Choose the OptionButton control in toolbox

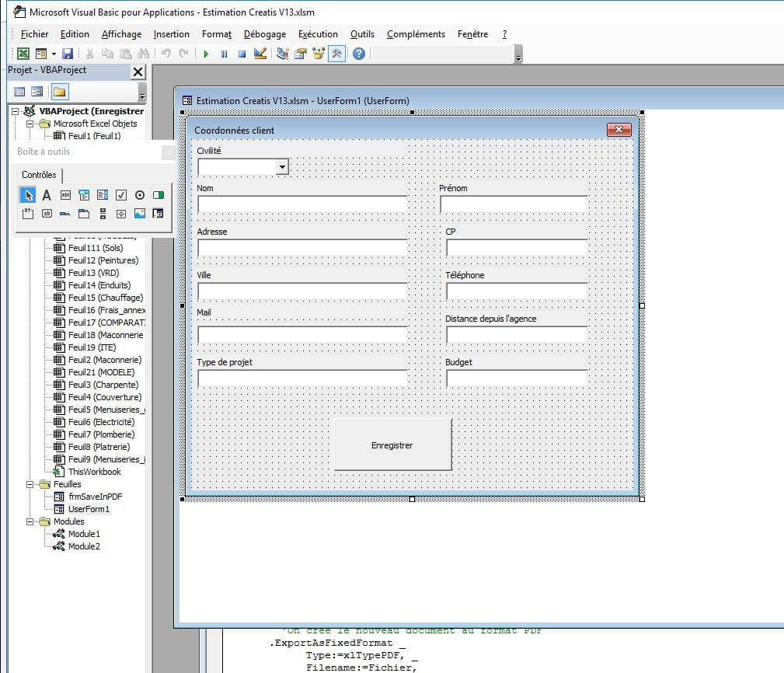[140, 195]
